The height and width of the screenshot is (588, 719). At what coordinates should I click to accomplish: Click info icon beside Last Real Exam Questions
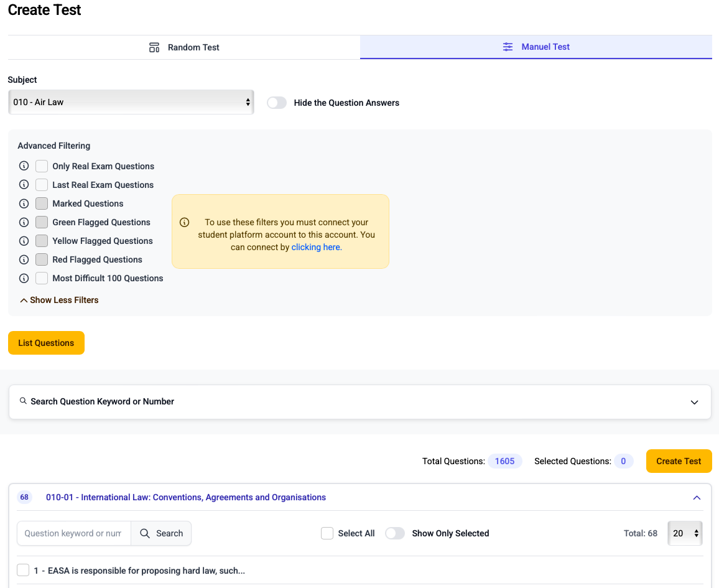coord(24,184)
